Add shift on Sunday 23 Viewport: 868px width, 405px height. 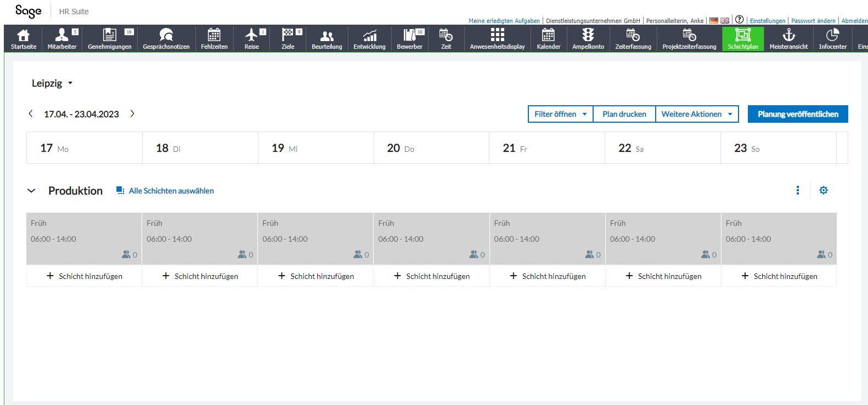click(x=779, y=276)
